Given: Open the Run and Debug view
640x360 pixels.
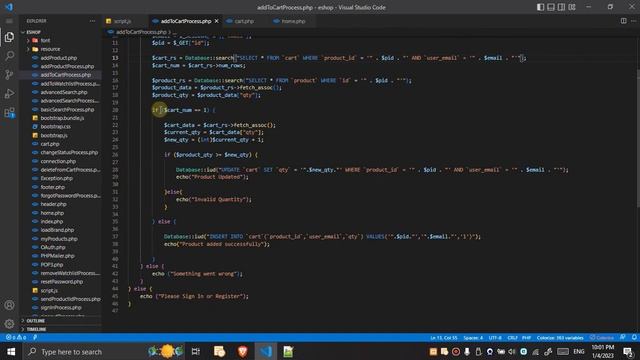Looking at the screenshot, I should point(9,93).
